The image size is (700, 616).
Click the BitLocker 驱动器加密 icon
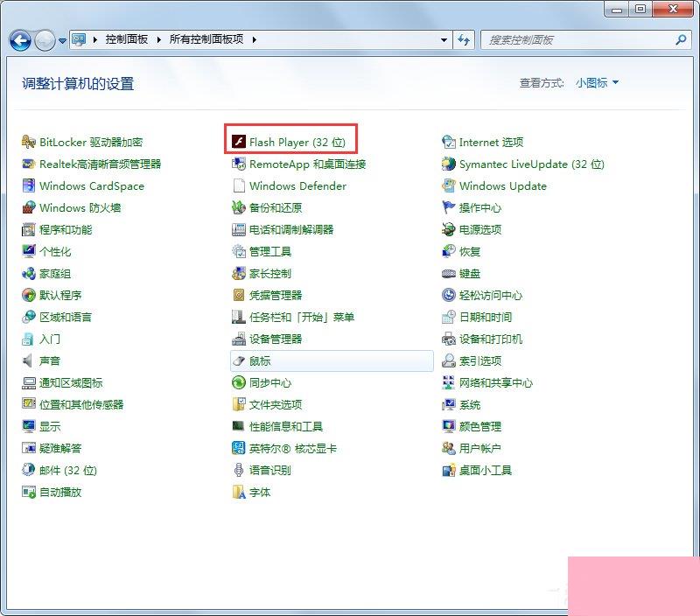(x=29, y=142)
